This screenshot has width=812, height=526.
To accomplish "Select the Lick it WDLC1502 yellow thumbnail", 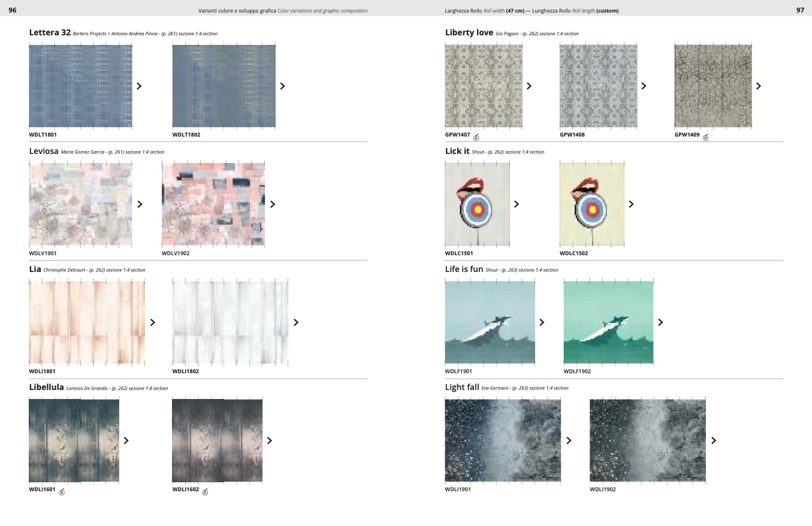I will coord(591,204).
